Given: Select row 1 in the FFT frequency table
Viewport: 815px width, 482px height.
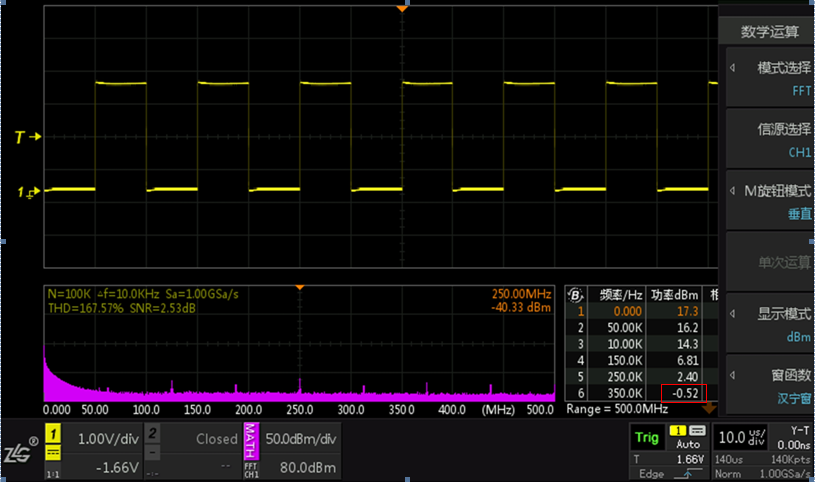Looking at the screenshot, I should click(x=640, y=313).
